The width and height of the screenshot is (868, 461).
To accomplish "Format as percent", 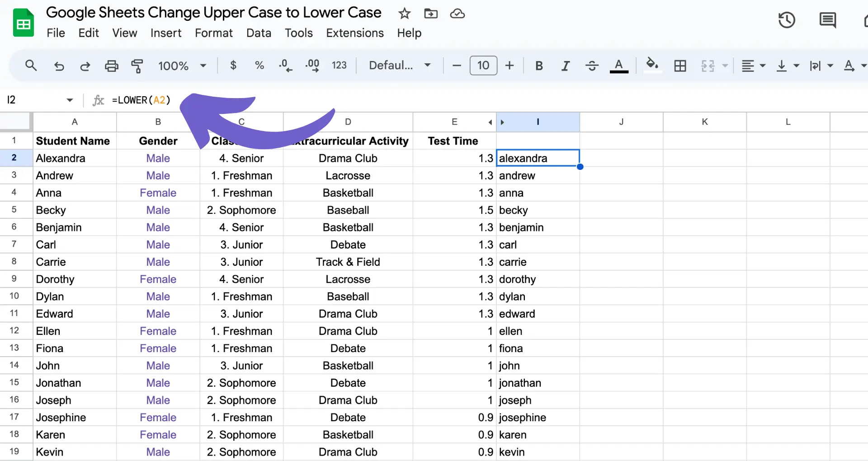I will point(259,66).
